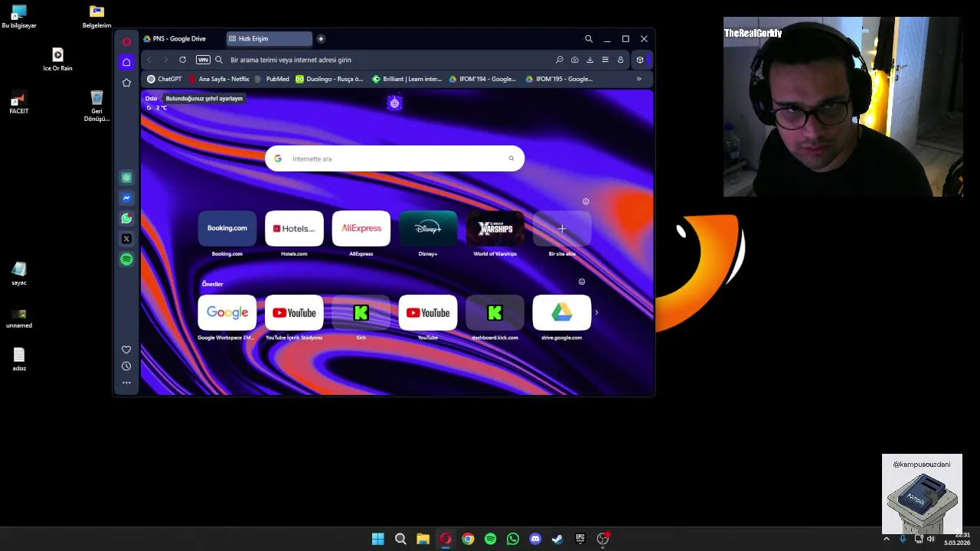Open the Opera menu logo button

126,41
